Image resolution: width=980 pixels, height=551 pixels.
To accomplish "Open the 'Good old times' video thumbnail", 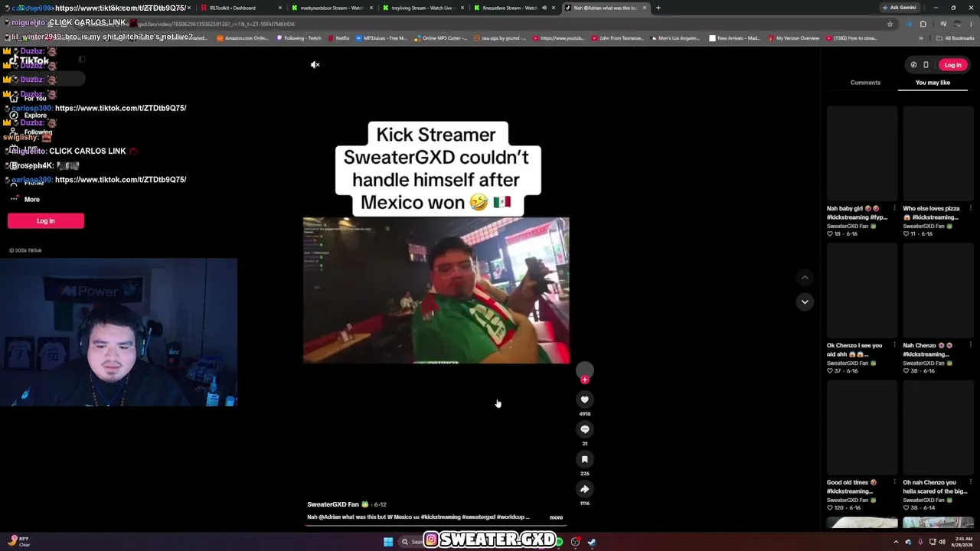I will click(862, 428).
